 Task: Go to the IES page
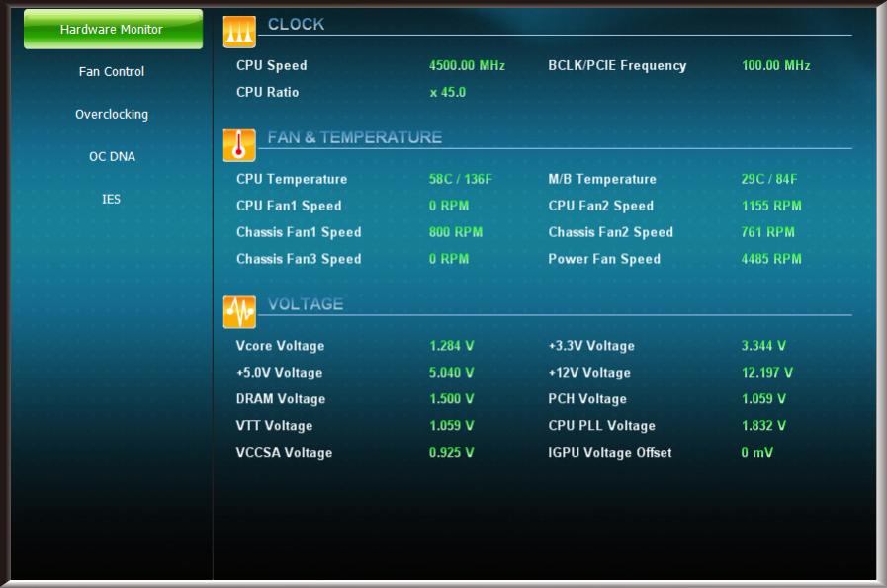click(111, 199)
